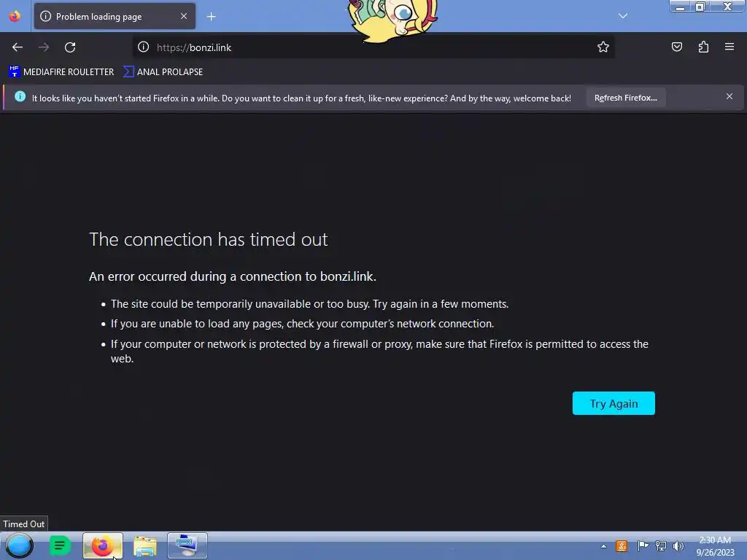Minimize the Firefox window
The width and height of the screenshot is (747, 560).
[x=681, y=6]
